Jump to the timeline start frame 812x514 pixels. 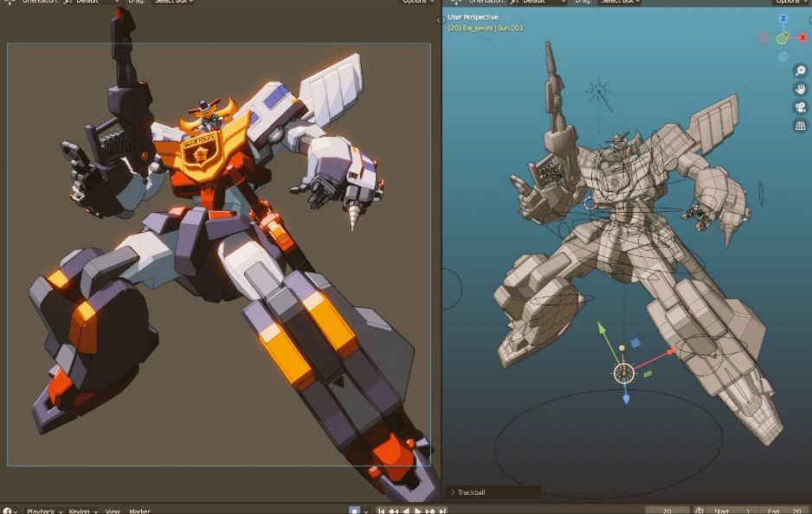(381, 511)
